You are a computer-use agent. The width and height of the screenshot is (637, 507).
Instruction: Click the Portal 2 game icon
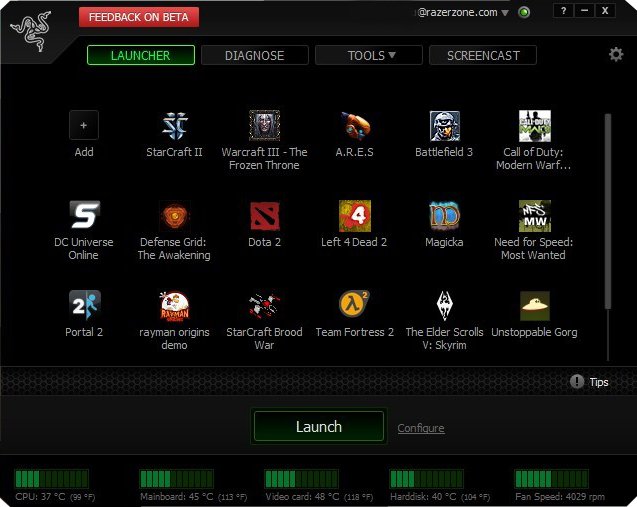[84, 306]
